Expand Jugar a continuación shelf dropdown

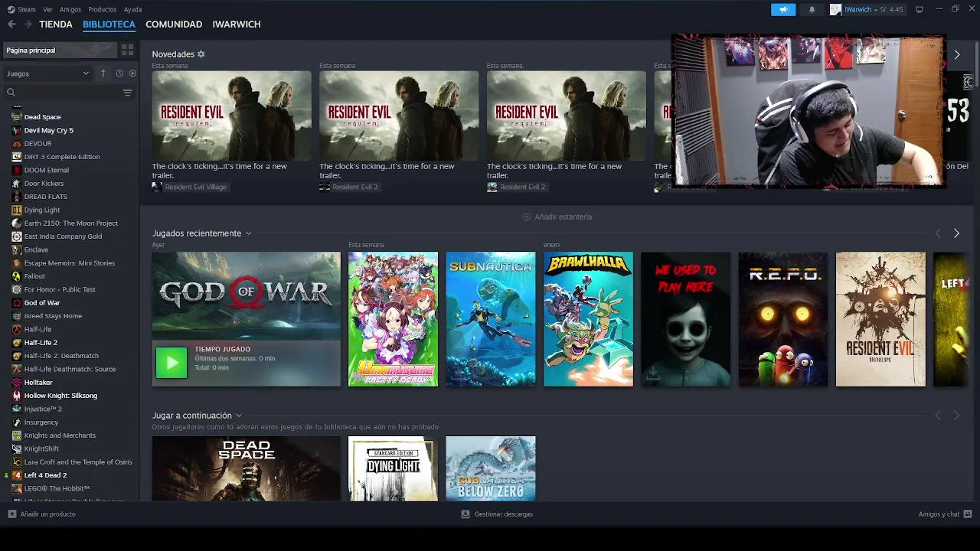(239, 416)
